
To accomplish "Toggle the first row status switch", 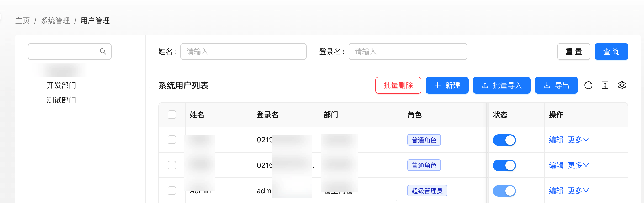I will click(504, 140).
